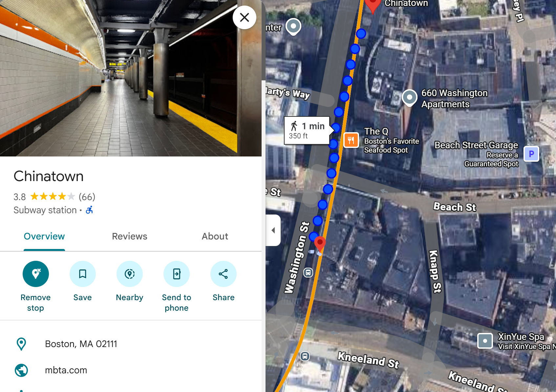Click the Boston, MA 02111 address
The height and width of the screenshot is (392, 556).
point(81,344)
